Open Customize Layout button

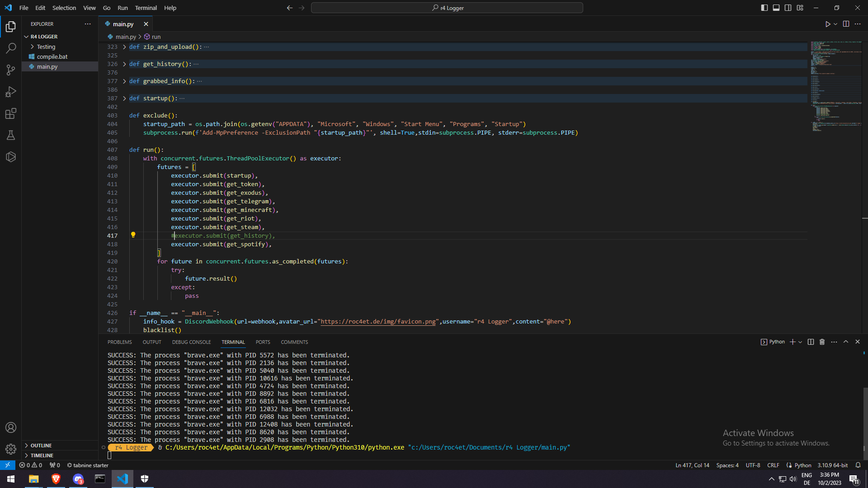pyautogui.click(x=800, y=8)
